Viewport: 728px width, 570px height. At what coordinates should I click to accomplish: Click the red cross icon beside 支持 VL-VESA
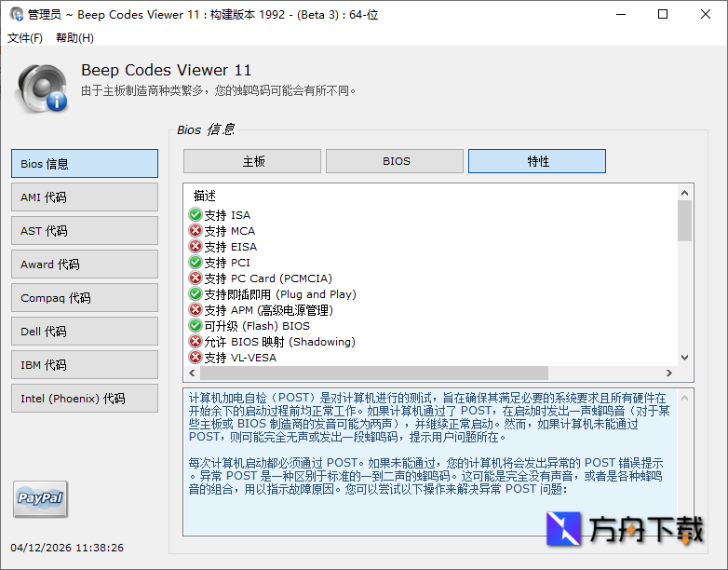pyautogui.click(x=195, y=358)
